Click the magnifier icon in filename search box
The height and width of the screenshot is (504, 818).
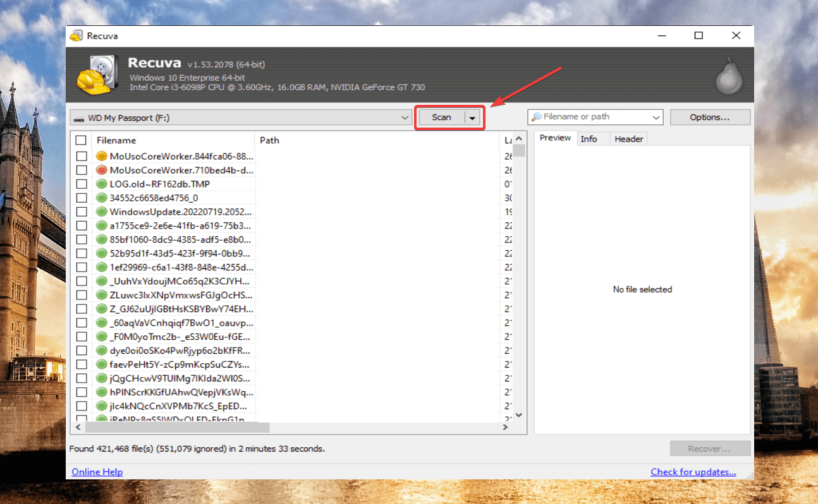[536, 117]
